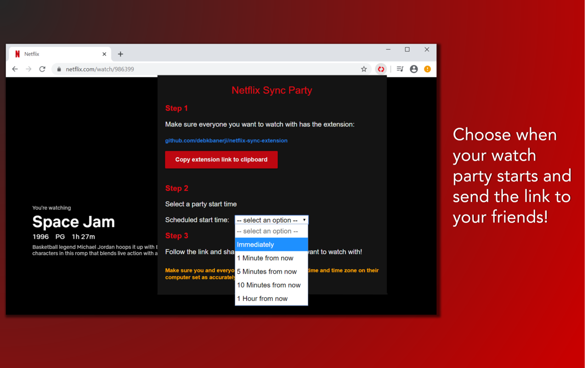Bookmark this page with the star icon
Screen dimensions: 588x368
point(364,69)
